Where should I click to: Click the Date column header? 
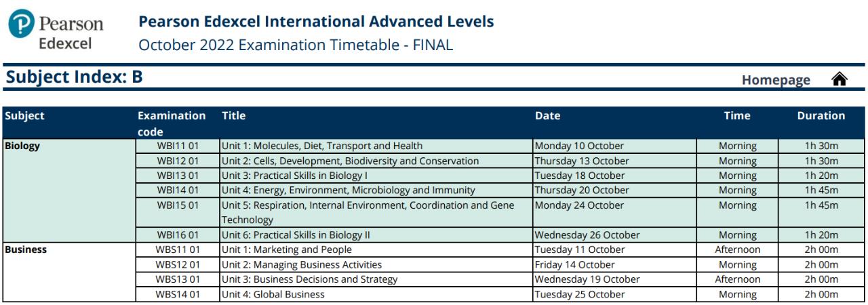[x=547, y=116]
